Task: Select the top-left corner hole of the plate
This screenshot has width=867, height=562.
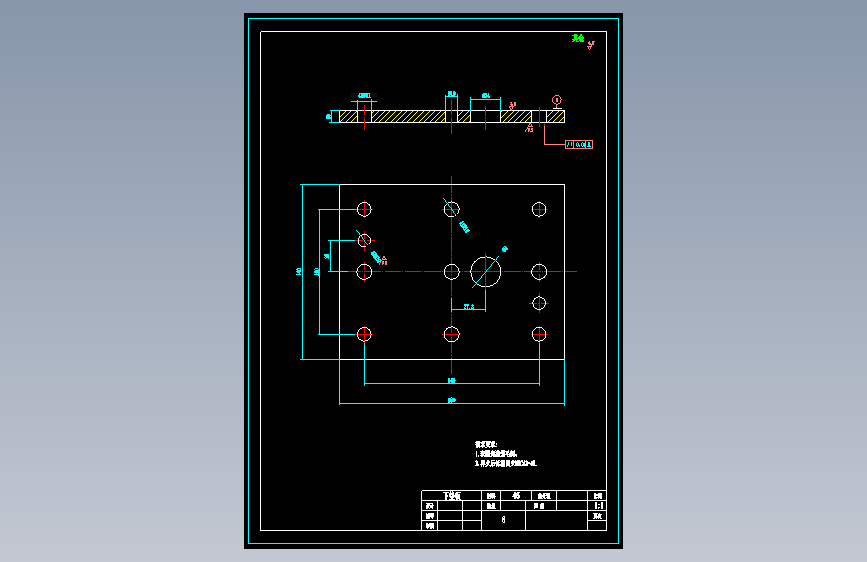Action: pos(364,209)
